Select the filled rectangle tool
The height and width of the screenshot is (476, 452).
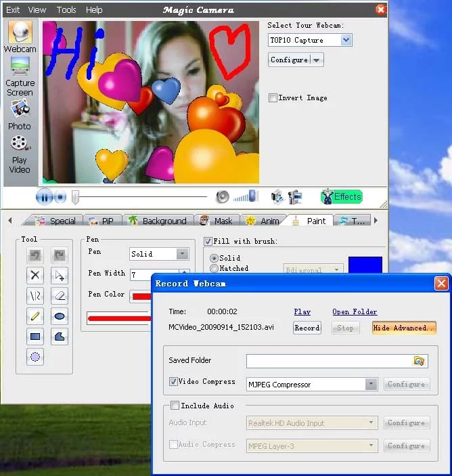[35, 337]
